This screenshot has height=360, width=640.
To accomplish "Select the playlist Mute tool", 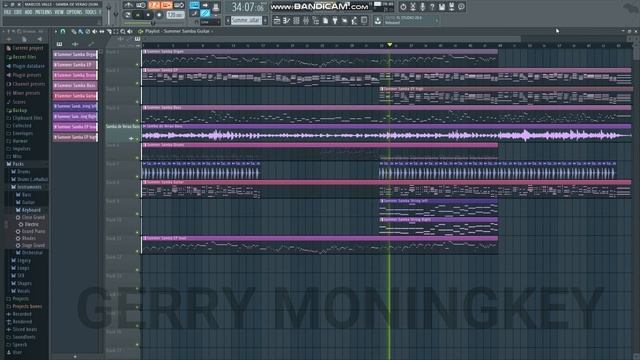I will coord(94,31).
